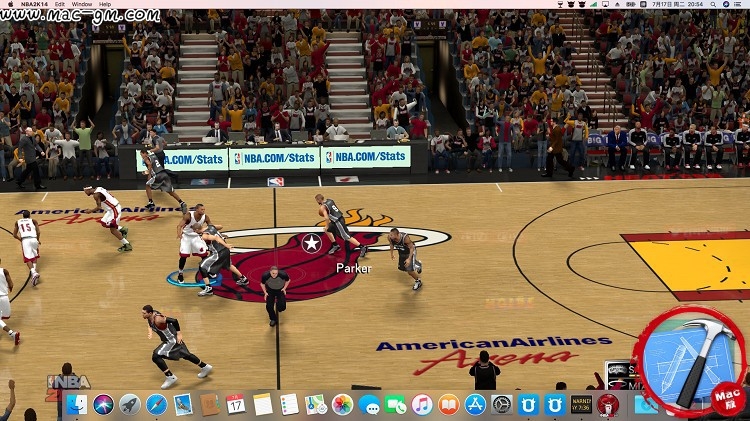Open Mail stamp icon in Dock
Viewport: 750px width, 421px height.
click(183, 405)
